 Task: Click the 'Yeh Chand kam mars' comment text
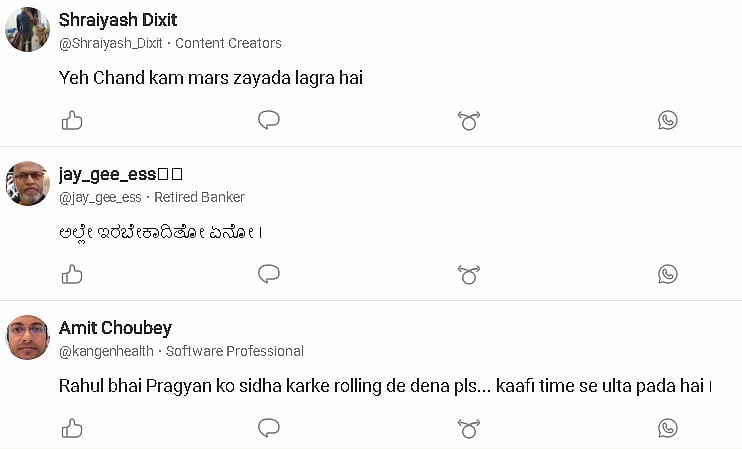pos(210,77)
